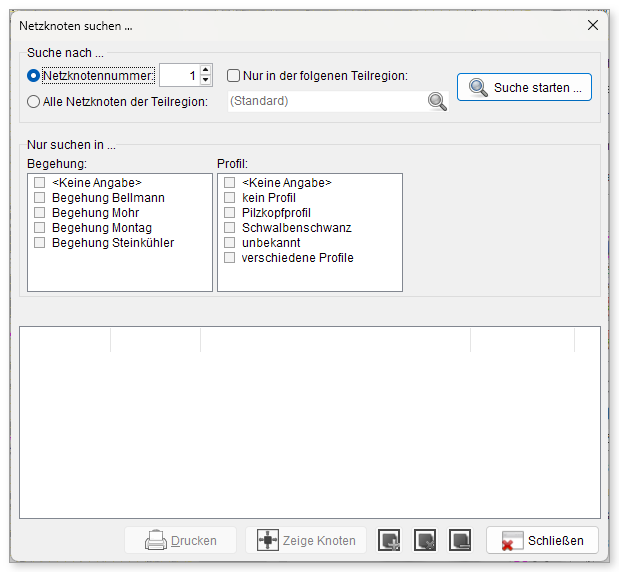This screenshot has height=572, width=619.
Task: Start the search with Suche starten
Action: [524, 87]
